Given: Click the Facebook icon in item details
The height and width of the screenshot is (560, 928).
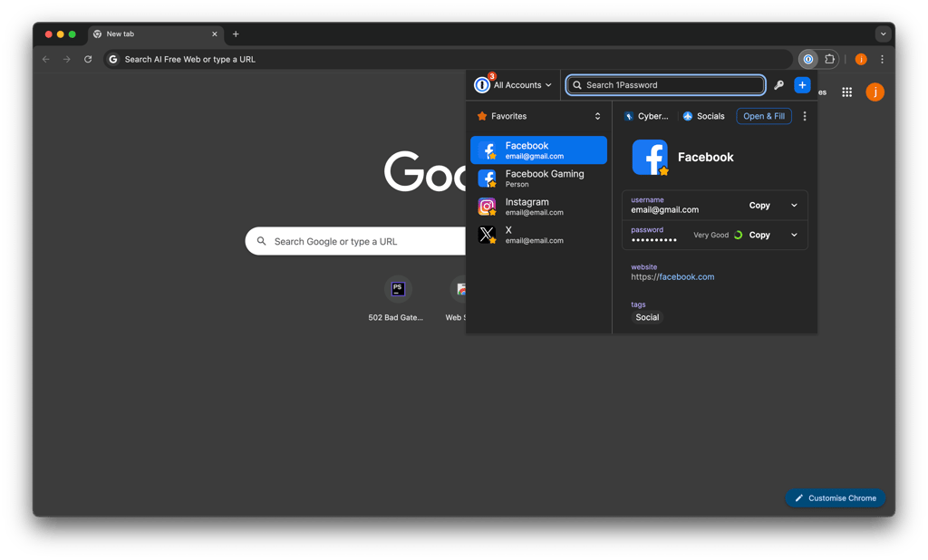Looking at the screenshot, I should (x=650, y=158).
